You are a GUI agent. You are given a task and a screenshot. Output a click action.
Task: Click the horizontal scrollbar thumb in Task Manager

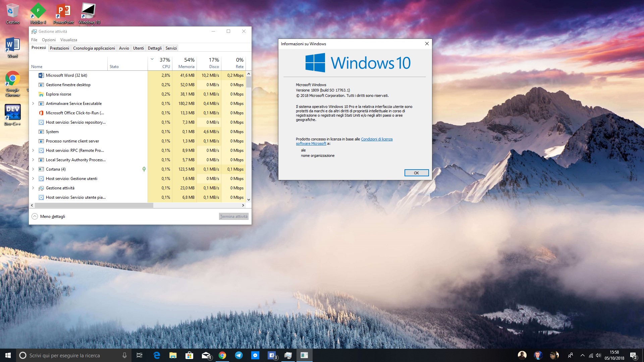click(x=94, y=205)
